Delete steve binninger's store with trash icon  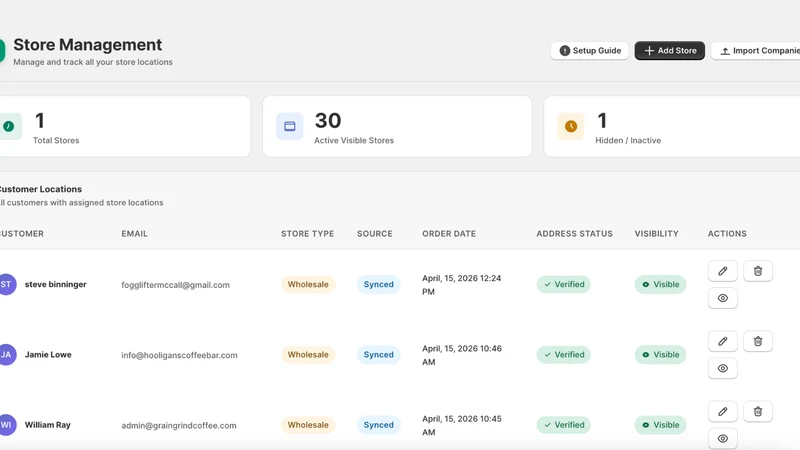coord(758,271)
